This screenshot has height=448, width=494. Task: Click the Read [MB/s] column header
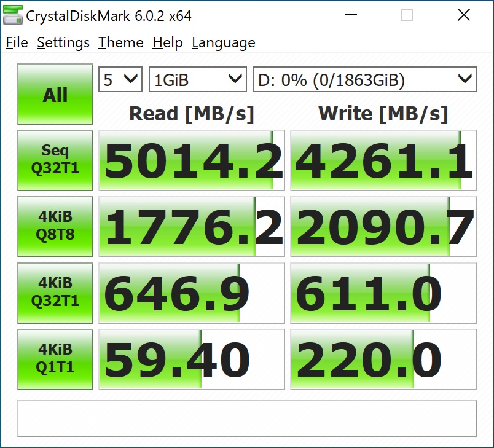click(x=192, y=114)
